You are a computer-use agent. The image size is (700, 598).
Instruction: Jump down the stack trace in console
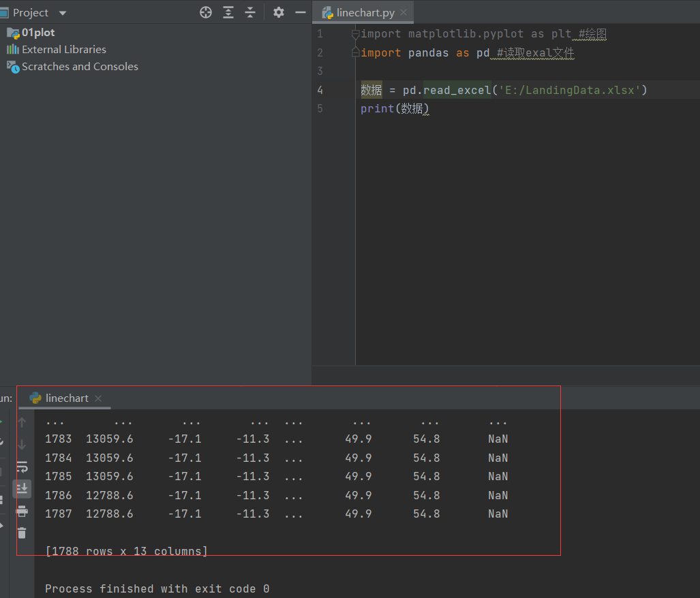click(22, 445)
